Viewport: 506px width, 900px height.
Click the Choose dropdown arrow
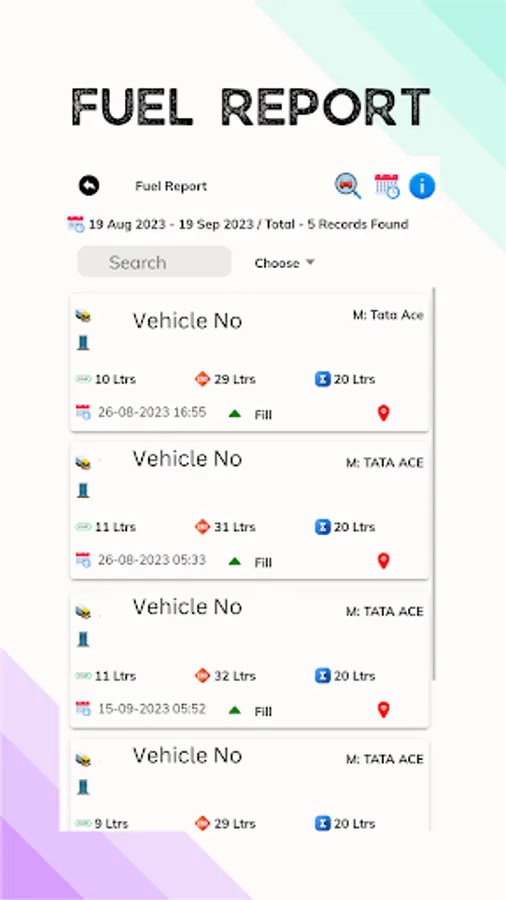click(310, 262)
